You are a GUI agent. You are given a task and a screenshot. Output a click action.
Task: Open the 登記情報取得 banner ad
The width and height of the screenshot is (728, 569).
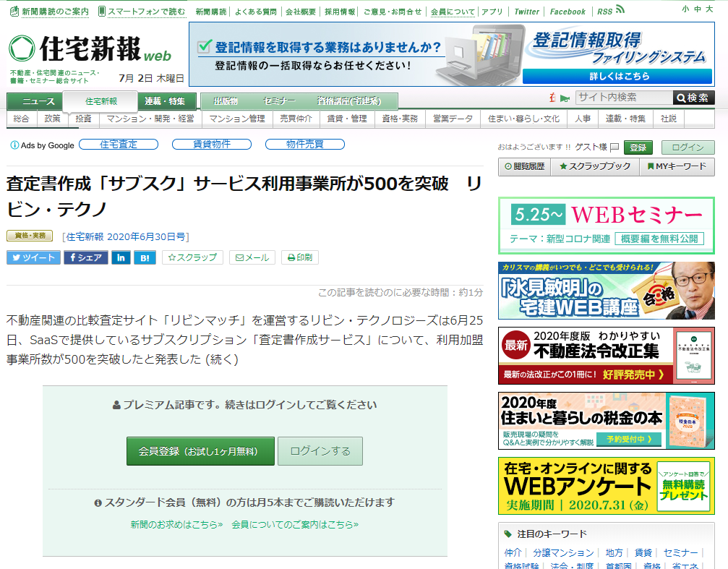coord(452,54)
